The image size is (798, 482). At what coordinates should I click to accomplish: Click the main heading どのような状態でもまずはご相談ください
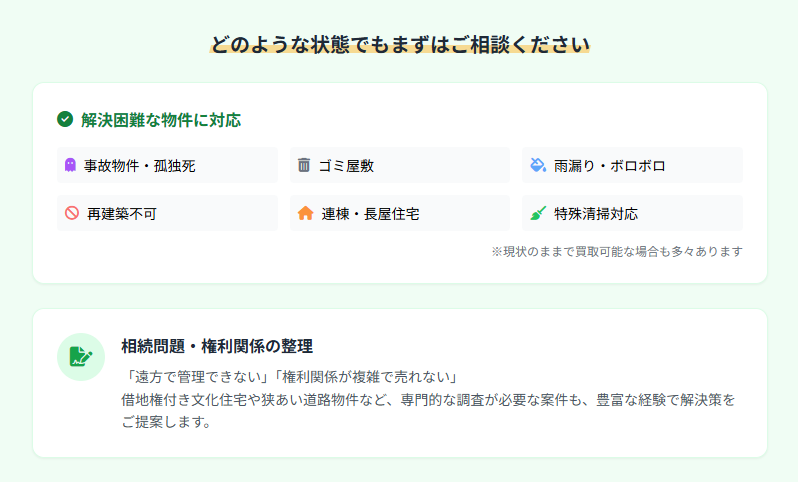pos(399,44)
